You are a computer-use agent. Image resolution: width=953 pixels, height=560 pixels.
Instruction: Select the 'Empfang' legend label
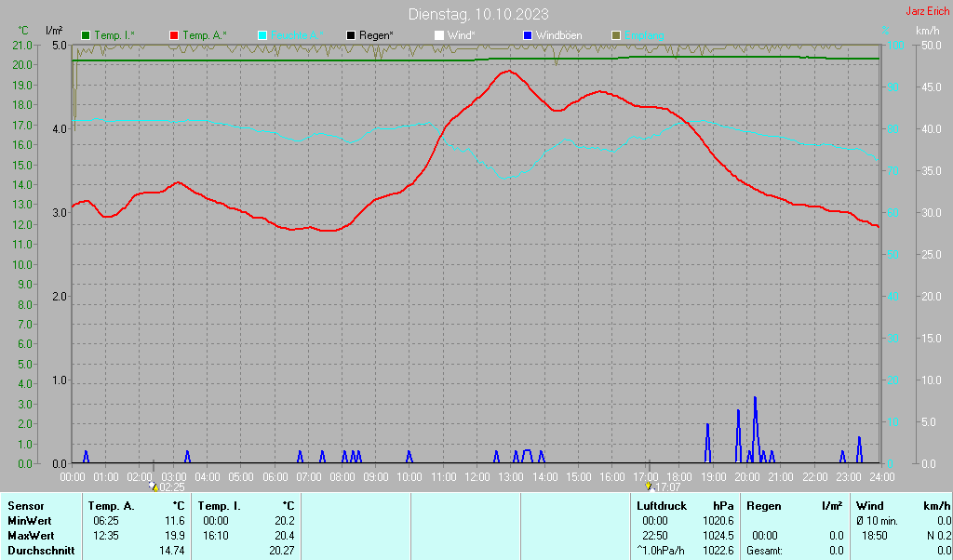[644, 35]
